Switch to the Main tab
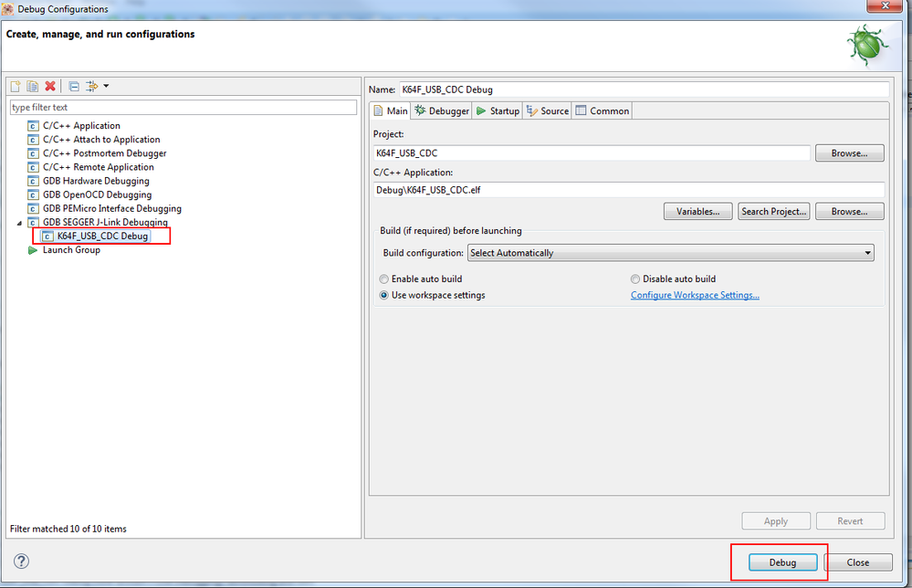The image size is (912, 588). tap(391, 111)
